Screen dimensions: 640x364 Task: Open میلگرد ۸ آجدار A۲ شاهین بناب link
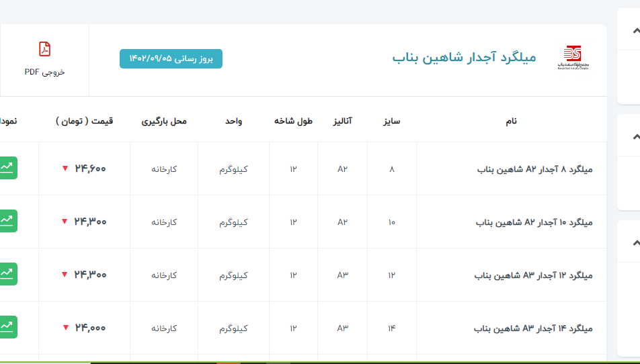(534, 169)
